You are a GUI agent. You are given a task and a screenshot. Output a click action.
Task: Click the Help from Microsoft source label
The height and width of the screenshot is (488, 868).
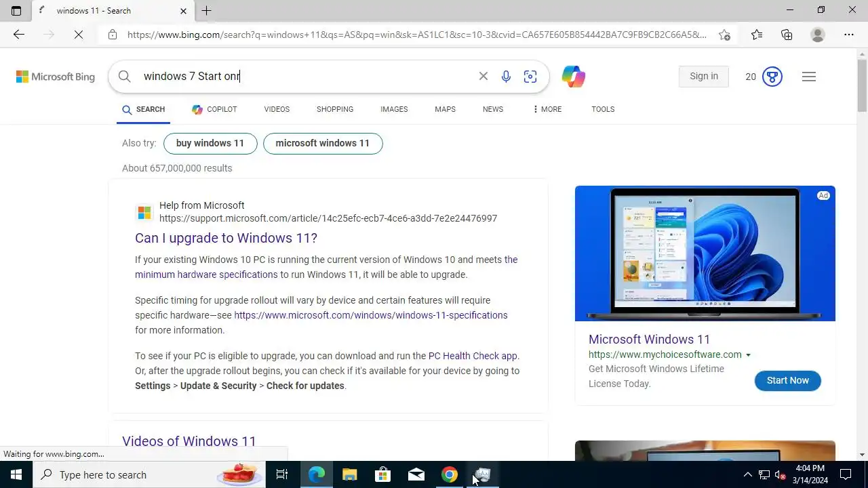[201, 205]
